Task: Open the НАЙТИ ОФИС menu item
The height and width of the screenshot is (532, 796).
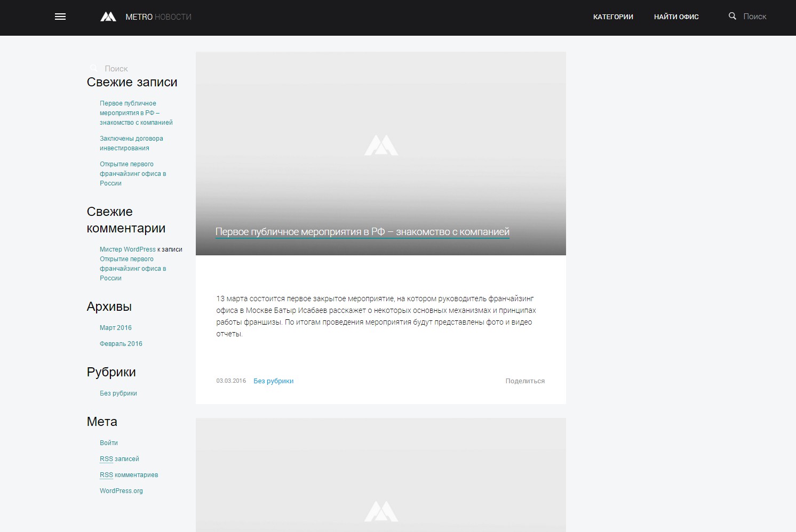Action: coord(676,17)
